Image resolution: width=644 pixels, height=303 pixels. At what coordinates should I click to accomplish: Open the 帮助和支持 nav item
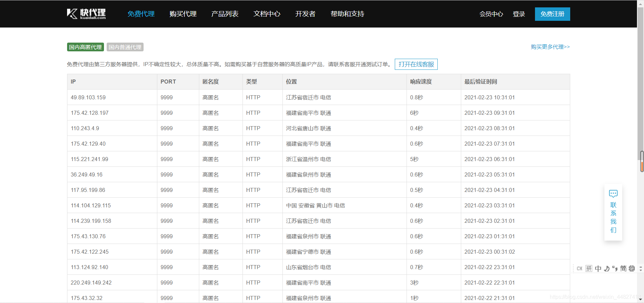pos(347,14)
